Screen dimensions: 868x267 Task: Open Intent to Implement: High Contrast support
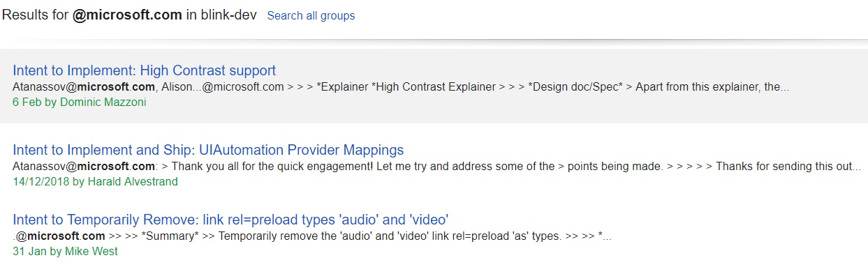(145, 70)
